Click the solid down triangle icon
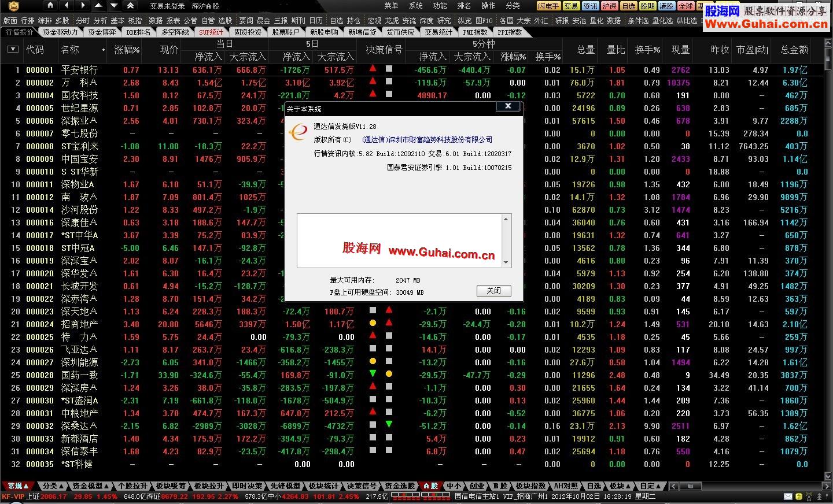Image resolution: width=833 pixels, height=504 pixels. coord(115,6)
